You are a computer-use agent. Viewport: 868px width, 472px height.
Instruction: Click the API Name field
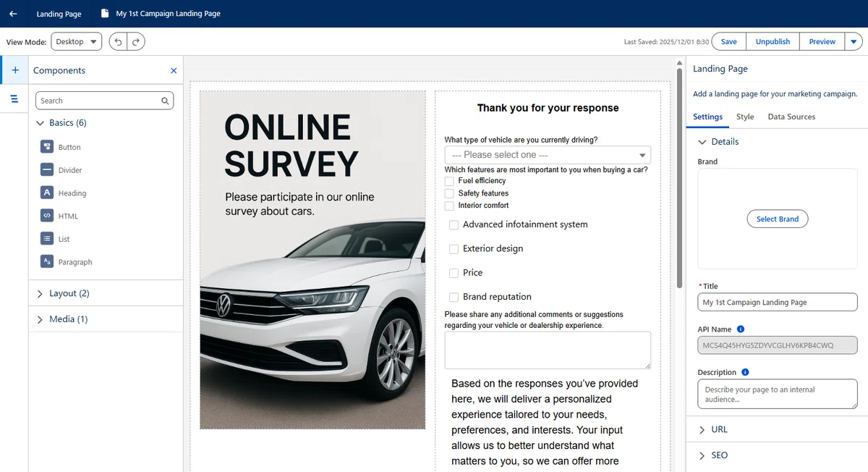pyautogui.click(x=778, y=345)
